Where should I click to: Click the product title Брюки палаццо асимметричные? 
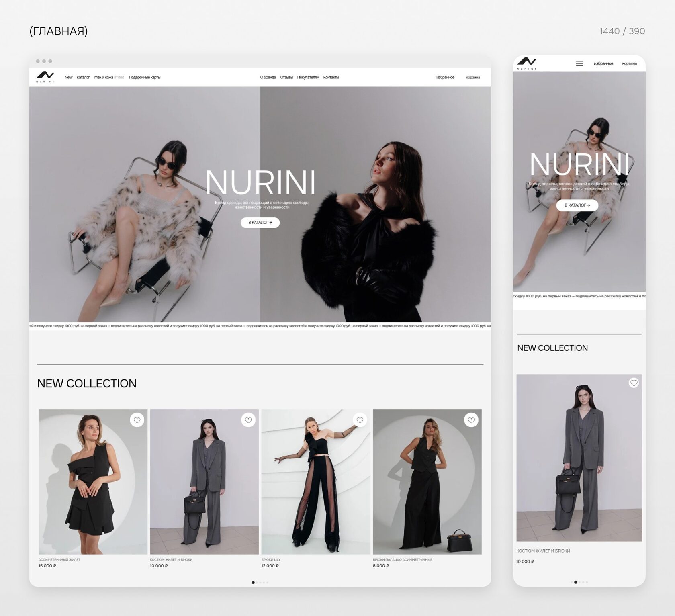click(403, 559)
